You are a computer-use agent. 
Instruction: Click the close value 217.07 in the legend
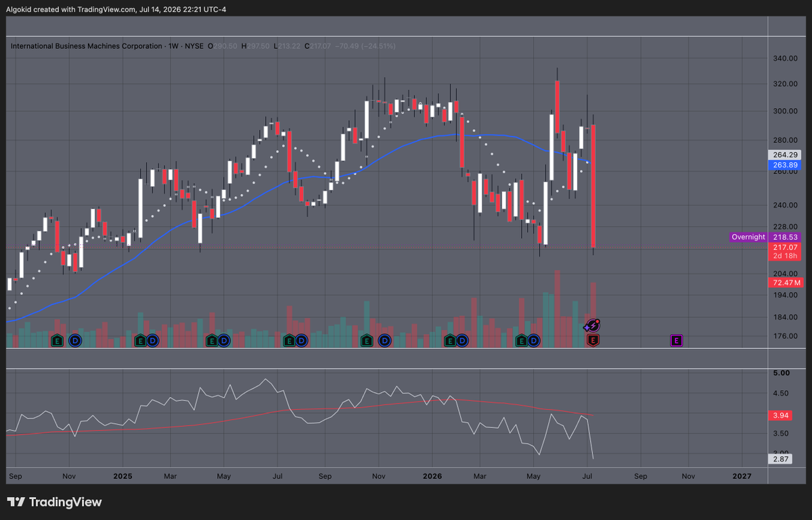323,46
